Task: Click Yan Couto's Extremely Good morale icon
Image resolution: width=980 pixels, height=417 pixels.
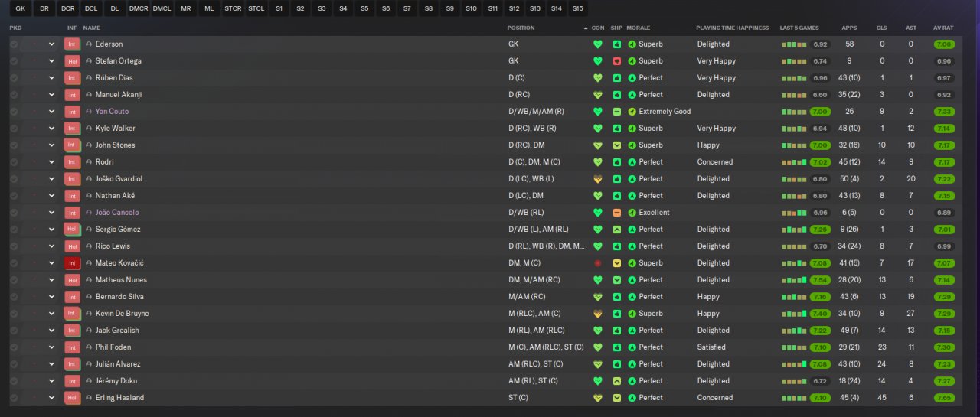Action: 632,112
